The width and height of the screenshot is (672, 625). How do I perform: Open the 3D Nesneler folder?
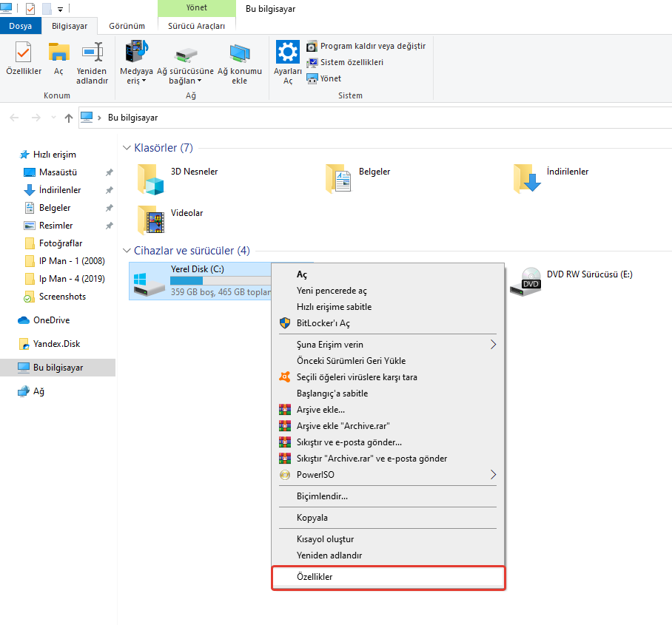pos(150,178)
